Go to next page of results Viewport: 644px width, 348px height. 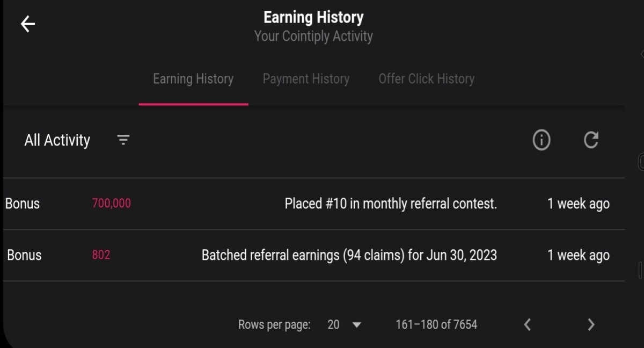click(x=591, y=324)
